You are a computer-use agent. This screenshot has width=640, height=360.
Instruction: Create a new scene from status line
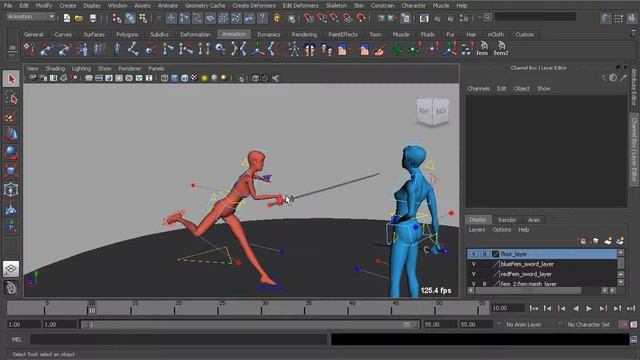click(67, 18)
